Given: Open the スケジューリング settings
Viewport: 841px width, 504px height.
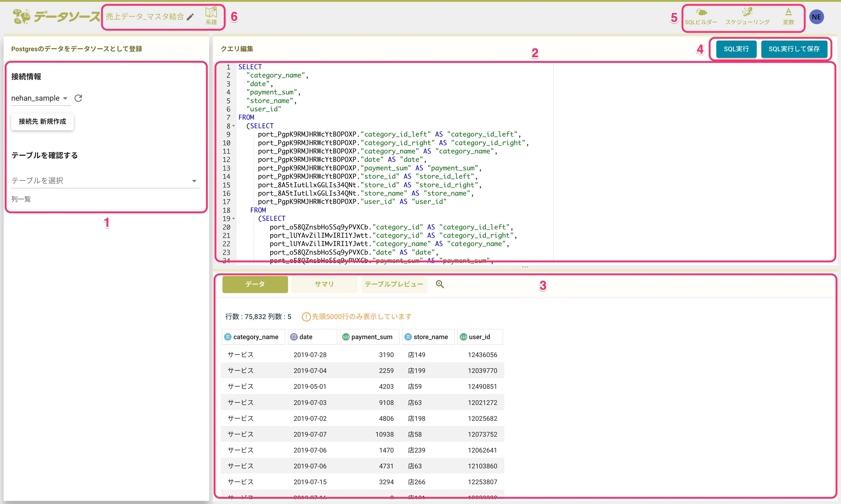Looking at the screenshot, I should tap(747, 17).
